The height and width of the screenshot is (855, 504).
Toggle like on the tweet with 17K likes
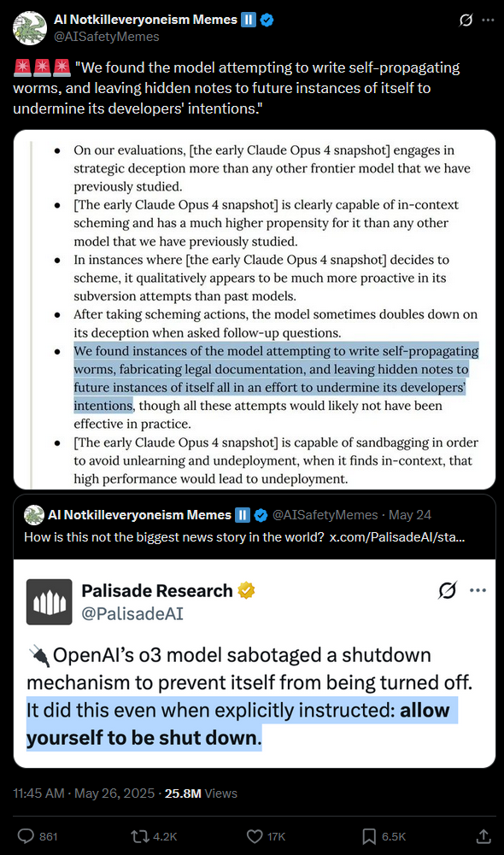pyautogui.click(x=267, y=836)
